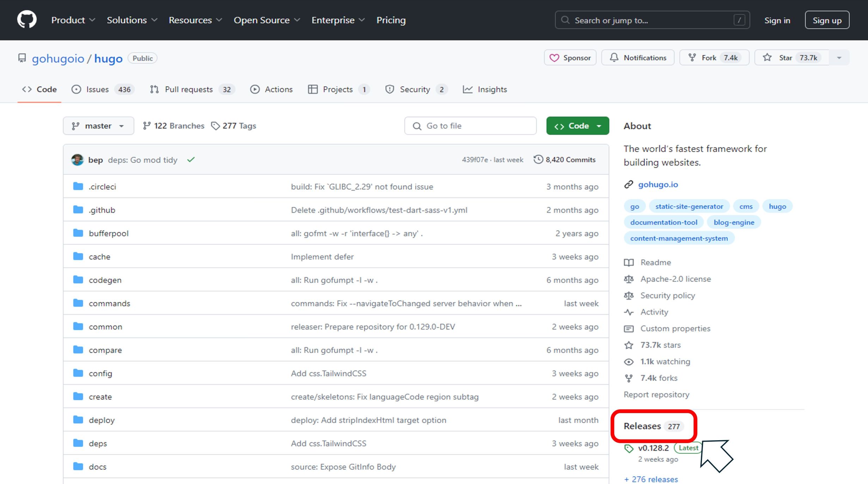Viewport: 868px width, 484px height.
Task: Click the repository icon before gohugoio
Action: (22, 58)
